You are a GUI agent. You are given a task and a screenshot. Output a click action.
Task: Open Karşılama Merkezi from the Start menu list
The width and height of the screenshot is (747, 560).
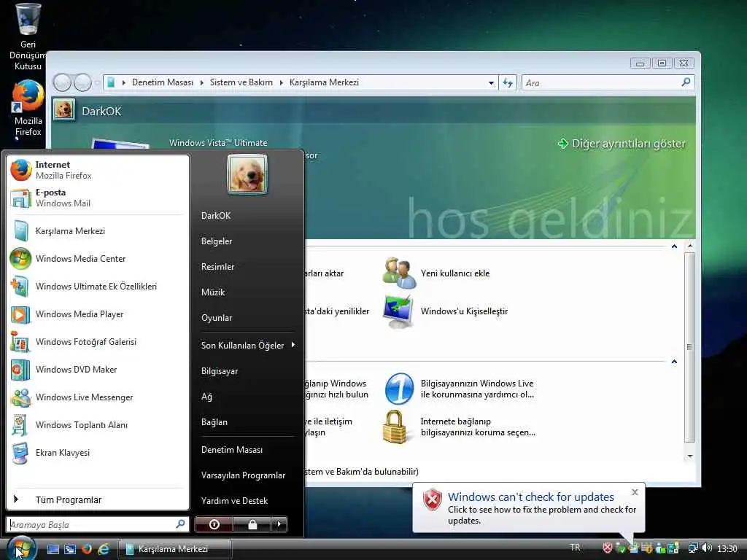[x=98, y=231]
